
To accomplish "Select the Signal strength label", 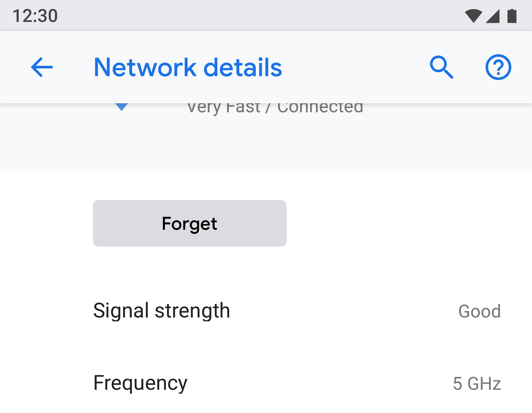I will point(161,310).
